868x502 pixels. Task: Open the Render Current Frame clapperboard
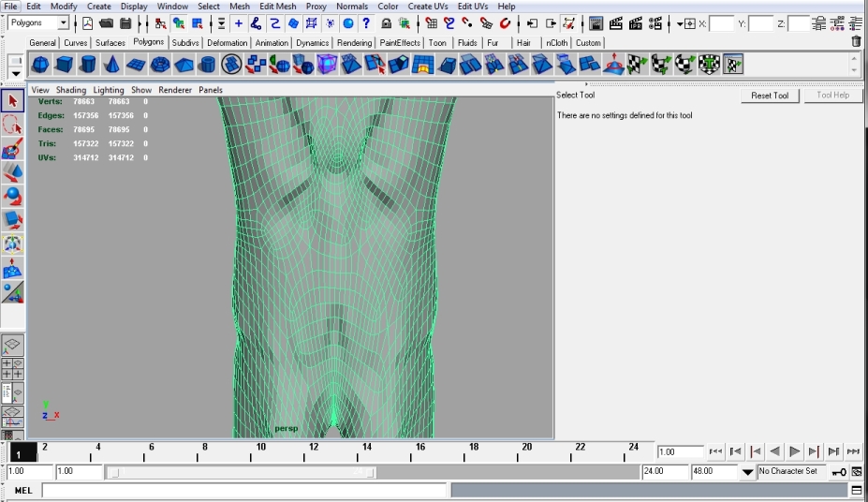point(615,23)
